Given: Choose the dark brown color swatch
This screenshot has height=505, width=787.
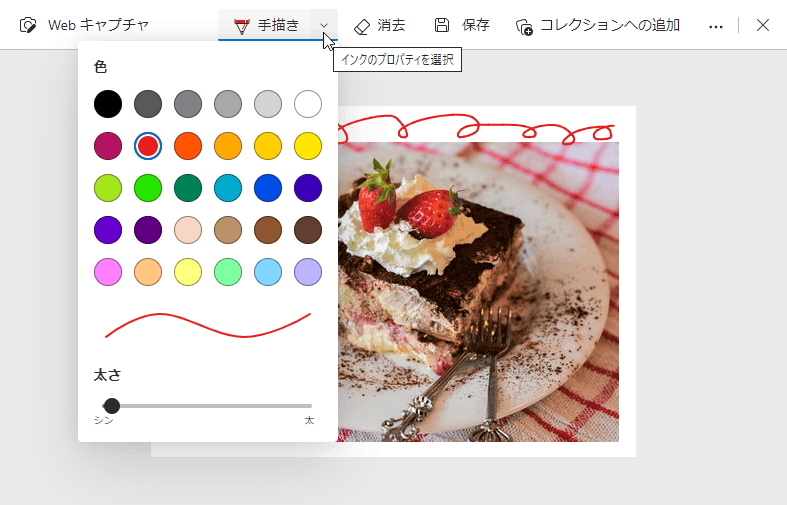Looking at the screenshot, I should (308, 230).
